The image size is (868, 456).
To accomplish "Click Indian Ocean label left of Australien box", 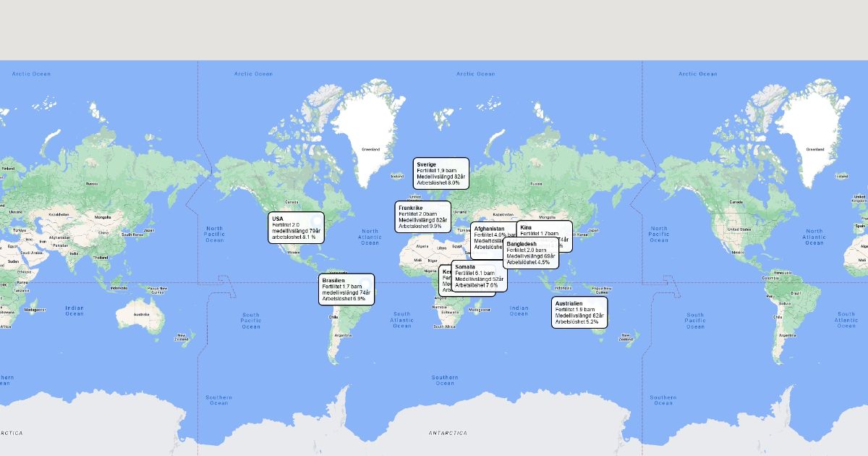I will pyautogui.click(x=519, y=311).
